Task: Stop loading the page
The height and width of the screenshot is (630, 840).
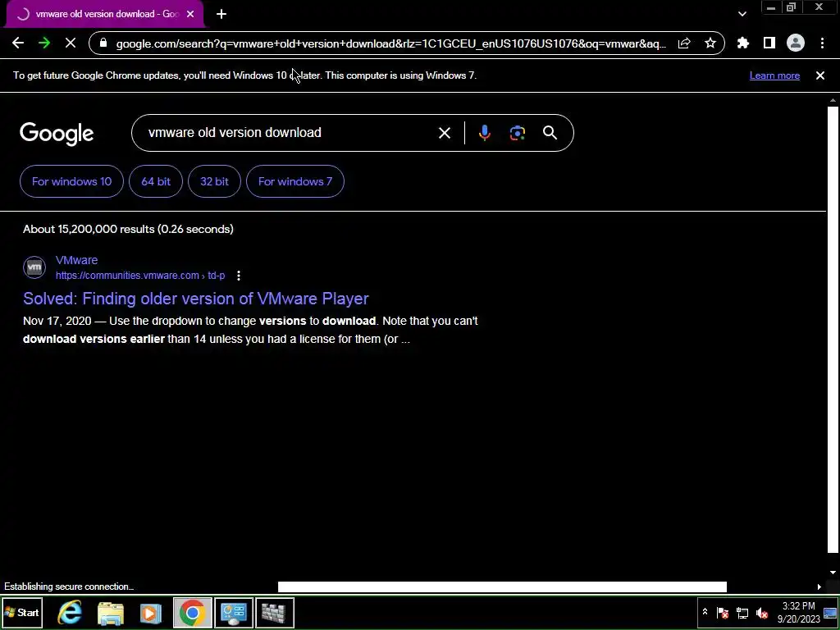Action: pyautogui.click(x=71, y=43)
